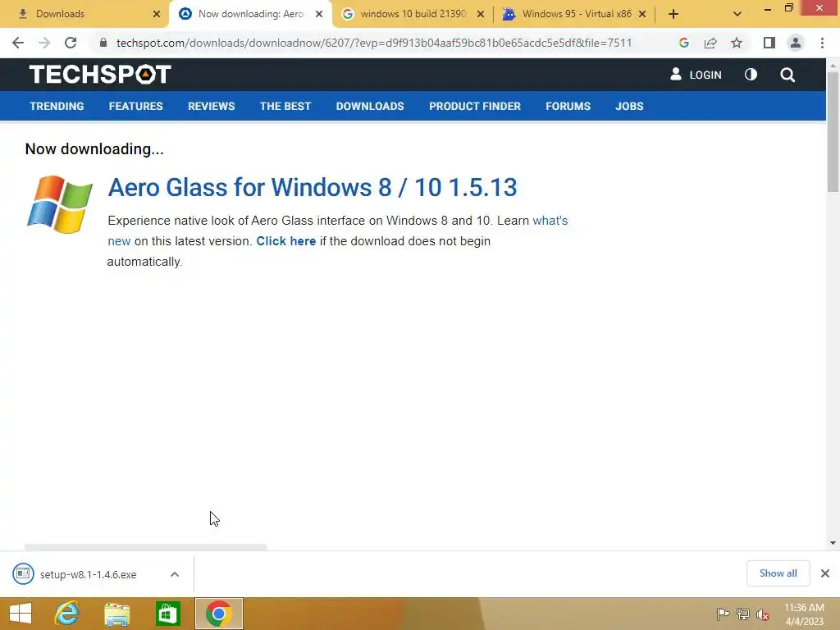View site info via the padlock icon
Image resolution: width=840 pixels, height=630 pixels.
(103, 43)
